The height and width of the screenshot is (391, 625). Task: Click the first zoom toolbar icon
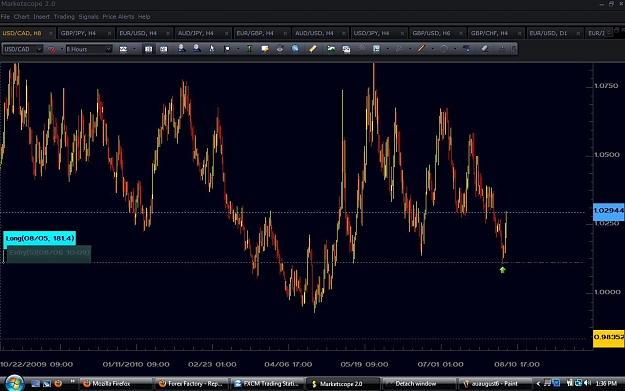click(148, 49)
